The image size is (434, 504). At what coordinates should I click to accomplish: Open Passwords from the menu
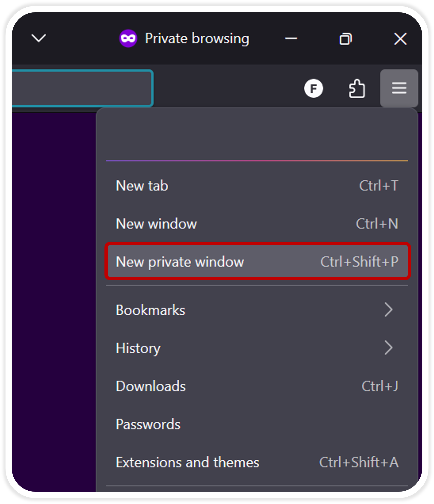click(148, 424)
